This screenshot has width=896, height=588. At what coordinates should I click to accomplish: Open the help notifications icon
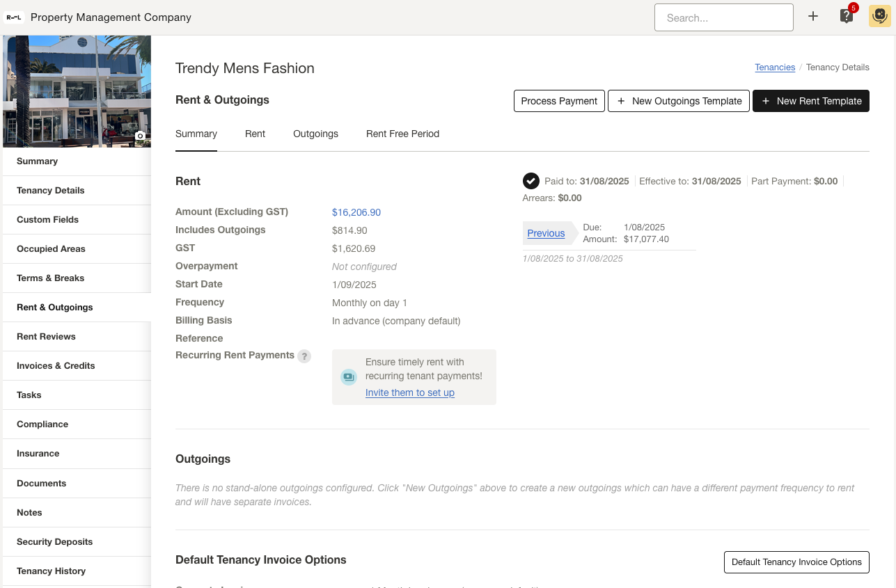pyautogui.click(x=847, y=17)
